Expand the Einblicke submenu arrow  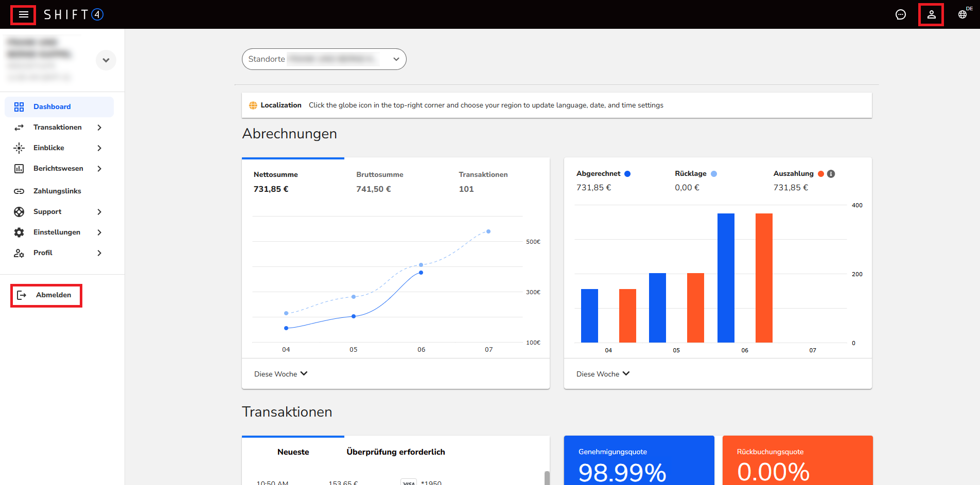(x=99, y=148)
